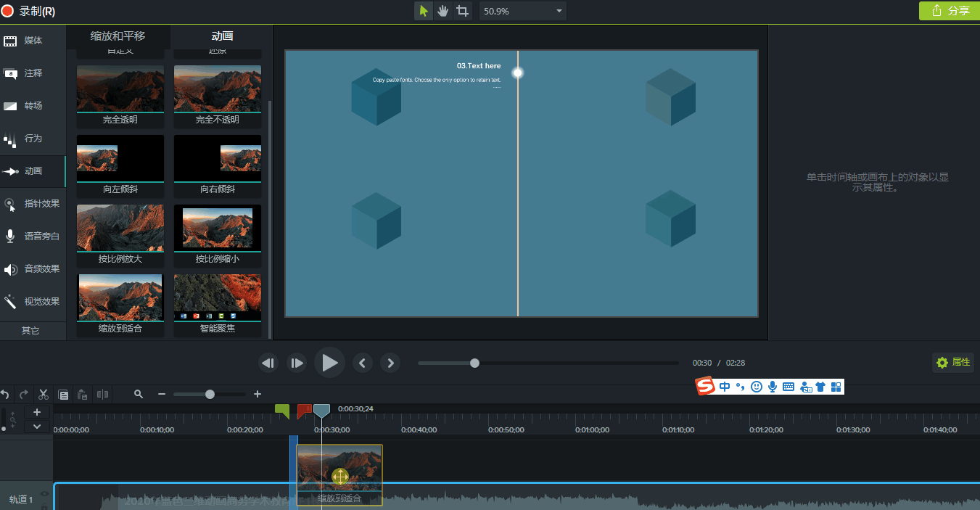
Task: Toggle visibility eye icon on 轨道 1
Action: click(44, 494)
